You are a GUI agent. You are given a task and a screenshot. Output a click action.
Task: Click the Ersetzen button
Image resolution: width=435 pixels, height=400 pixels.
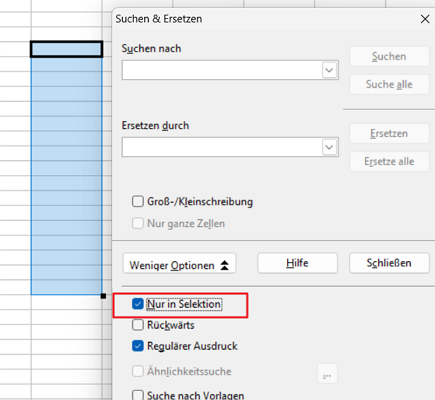click(x=389, y=134)
